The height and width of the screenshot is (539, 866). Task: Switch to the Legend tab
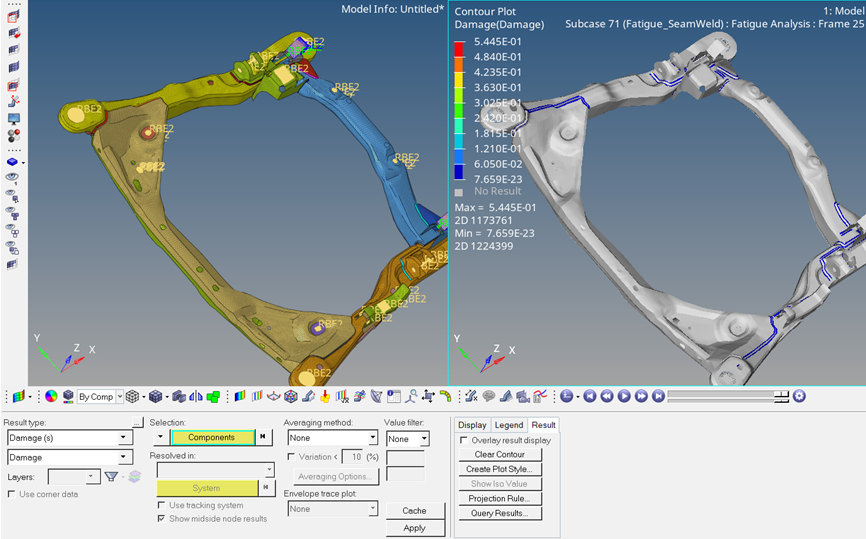click(x=509, y=425)
